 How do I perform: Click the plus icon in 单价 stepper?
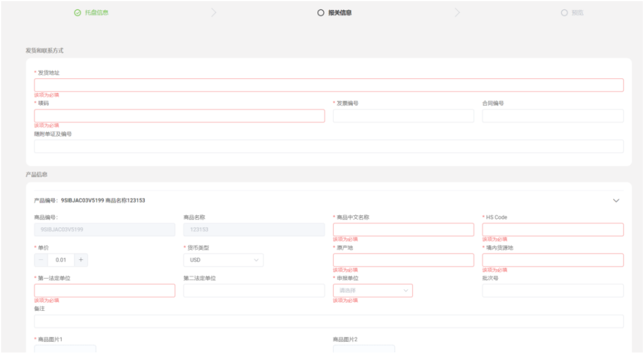81,260
